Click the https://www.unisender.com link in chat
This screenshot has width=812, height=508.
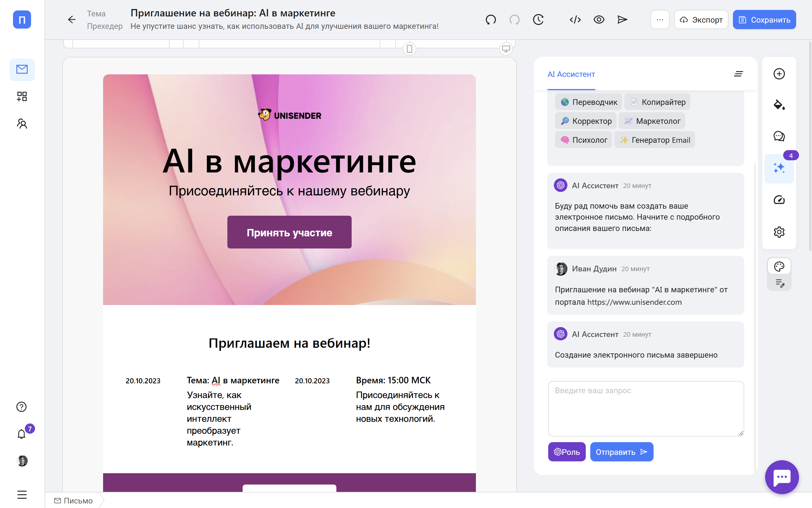pos(634,302)
